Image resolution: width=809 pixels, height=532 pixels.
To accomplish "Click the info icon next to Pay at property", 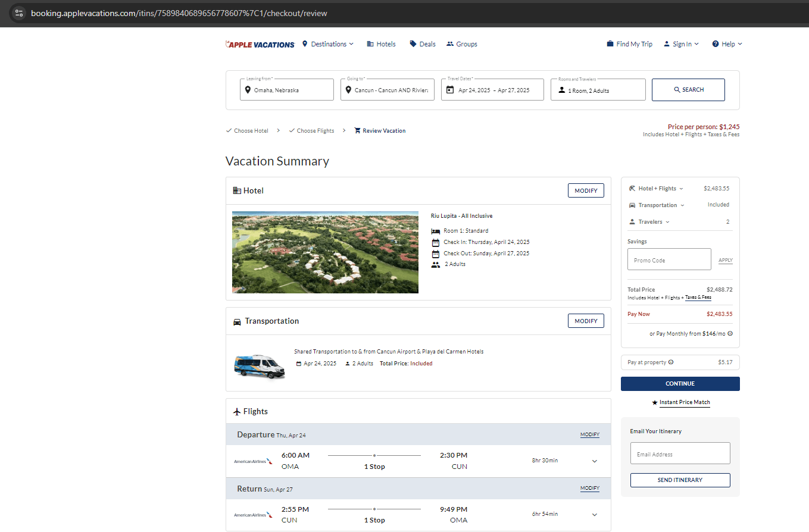I will click(x=671, y=362).
